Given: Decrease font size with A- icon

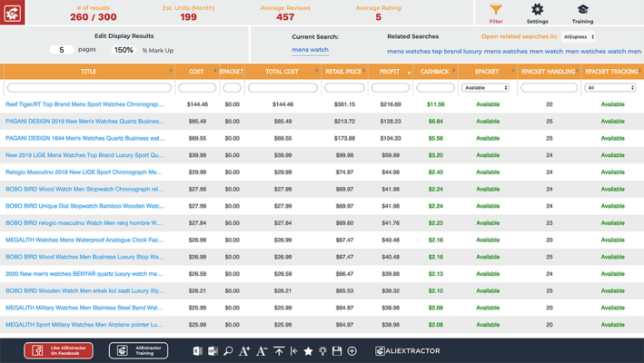Looking at the screenshot, I should pos(262,350).
